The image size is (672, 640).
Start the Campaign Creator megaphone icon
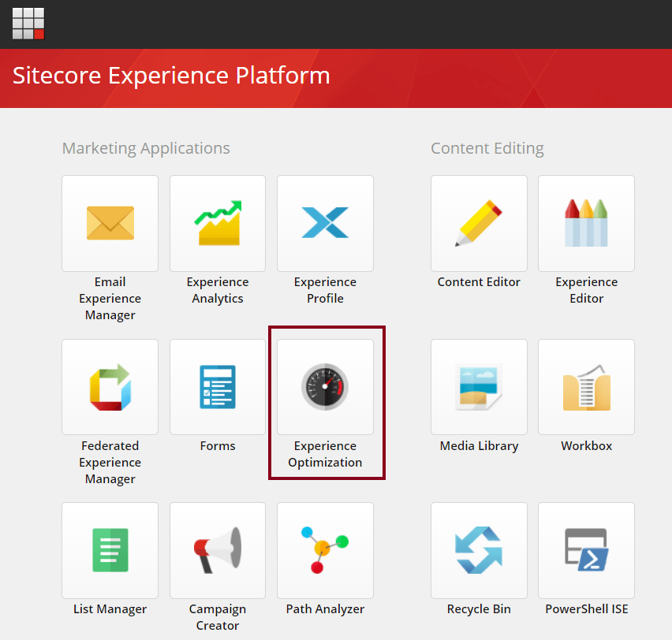(218, 550)
